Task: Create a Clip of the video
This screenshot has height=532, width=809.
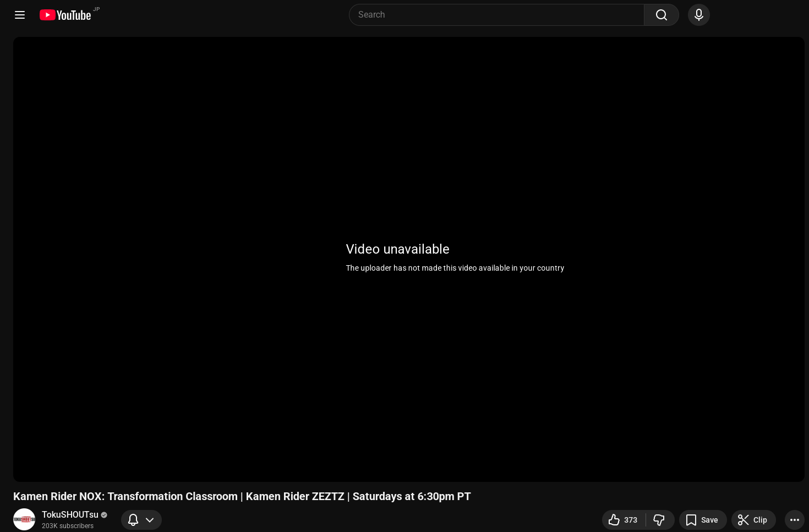Action: [753, 520]
